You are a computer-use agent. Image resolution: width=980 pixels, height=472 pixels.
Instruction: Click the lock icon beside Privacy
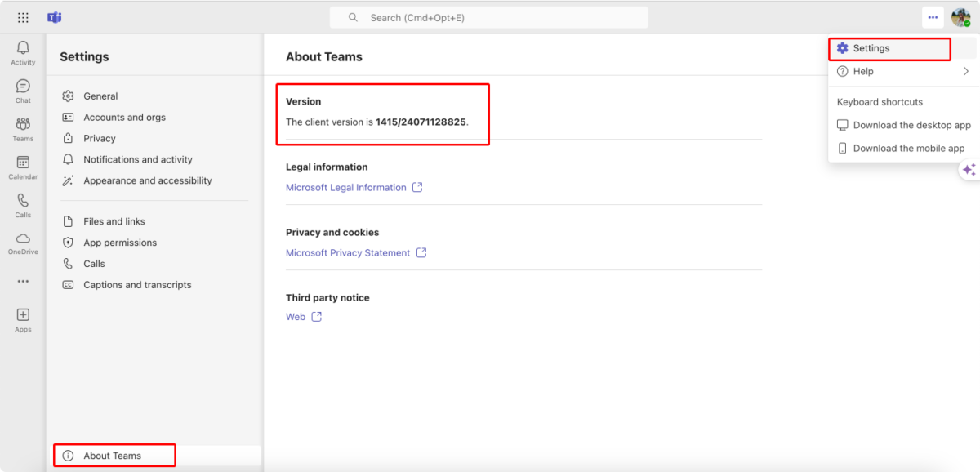click(x=69, y=139)
